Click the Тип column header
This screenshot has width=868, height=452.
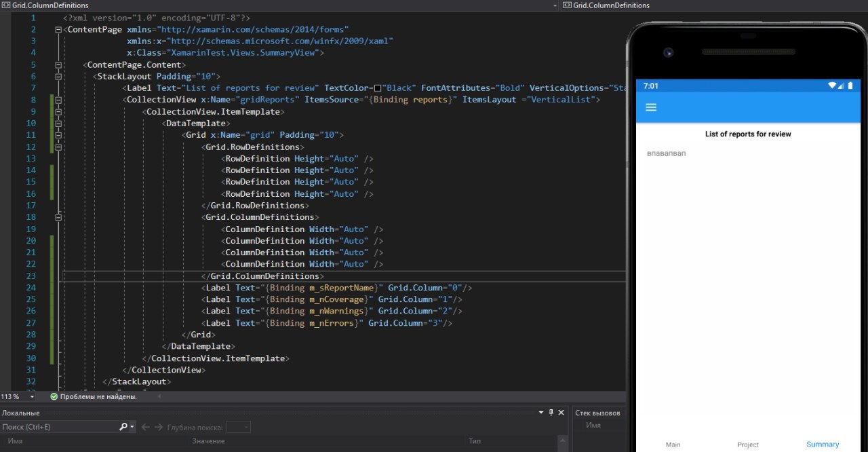[475, 441]
